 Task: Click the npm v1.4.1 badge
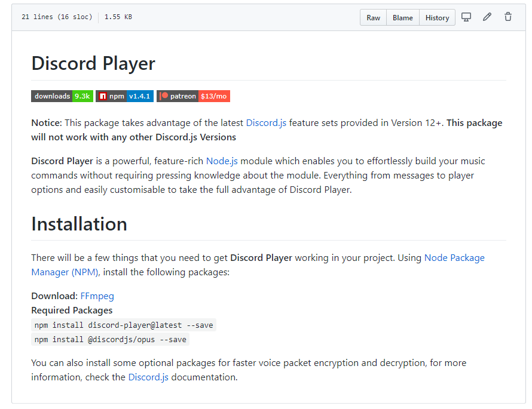pyautogui.click(x=124, y=96)
